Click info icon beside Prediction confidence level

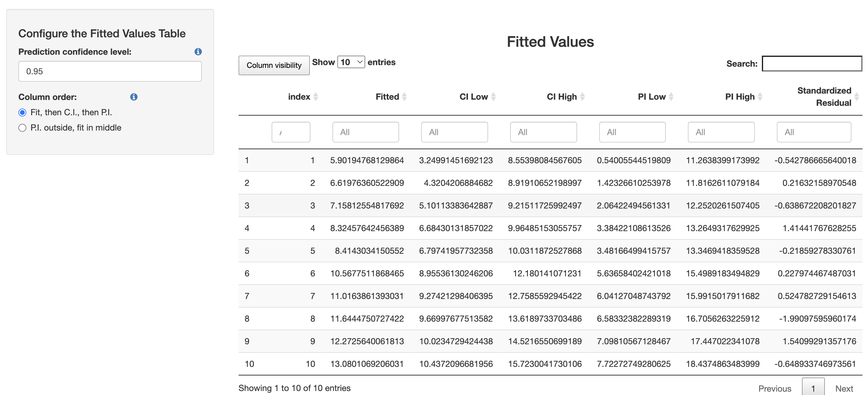[198, 52]
